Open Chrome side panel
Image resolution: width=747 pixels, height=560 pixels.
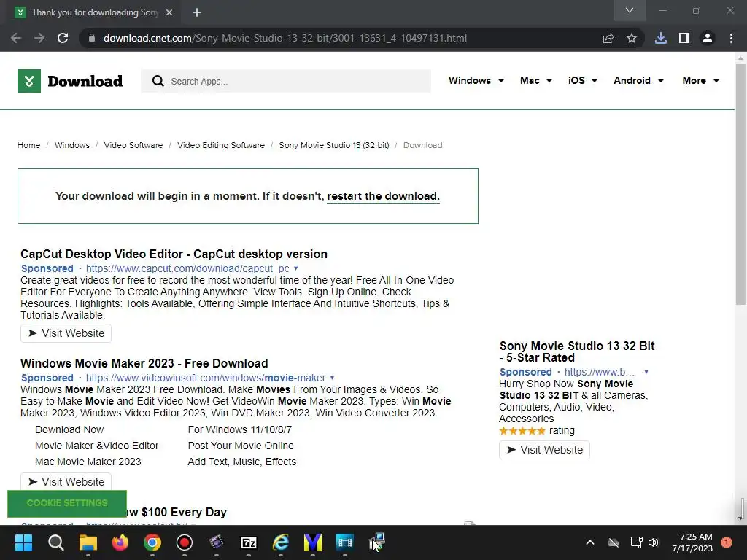point(684,38)
